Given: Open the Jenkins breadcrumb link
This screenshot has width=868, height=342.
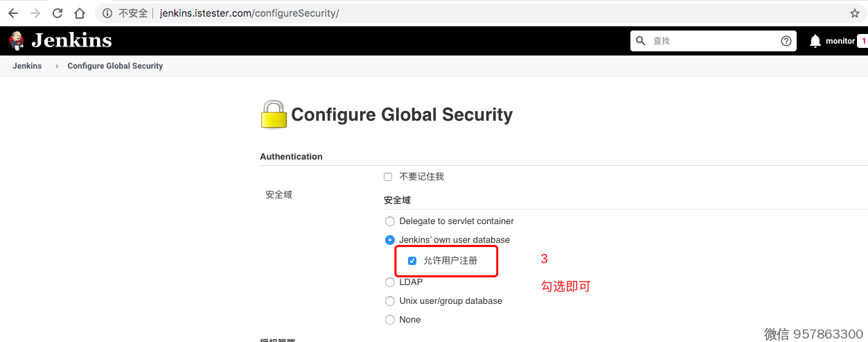Looking at the screenshot, I should pyautogui.click(x=27, y=66).
